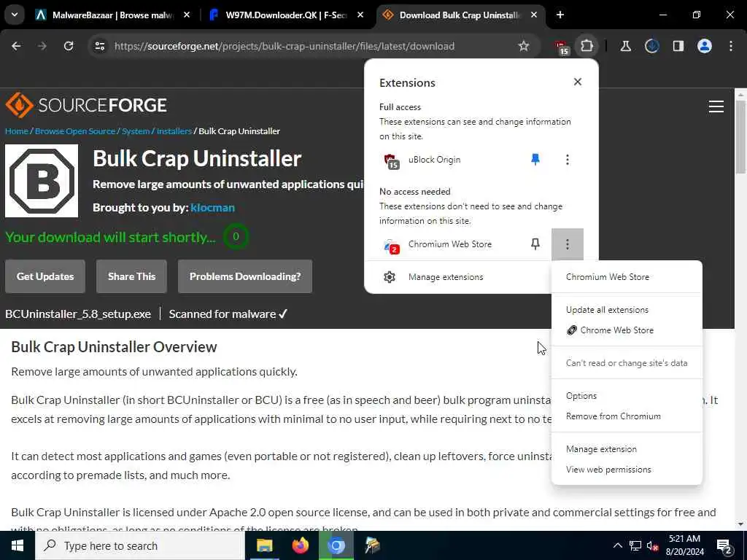
Task: Open File Explorer from the taskbar
Action: coord(264,545)
